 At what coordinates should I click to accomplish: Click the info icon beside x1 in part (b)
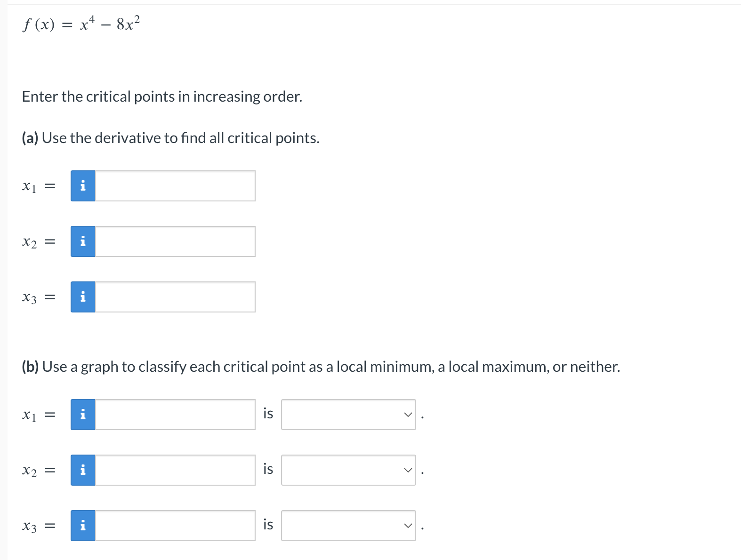pos(83,414)
